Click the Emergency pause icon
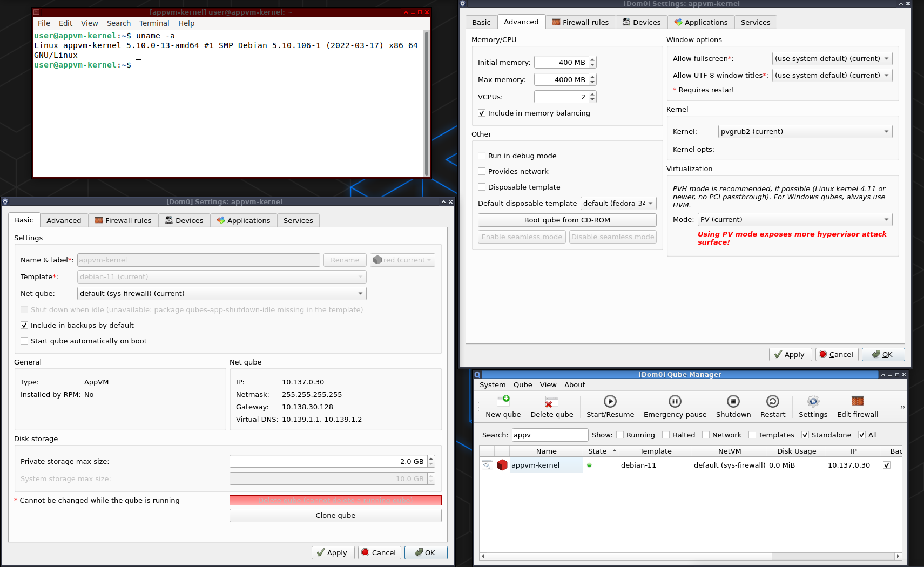This screenshot has height=567, width=924. [x=675, y=402]
